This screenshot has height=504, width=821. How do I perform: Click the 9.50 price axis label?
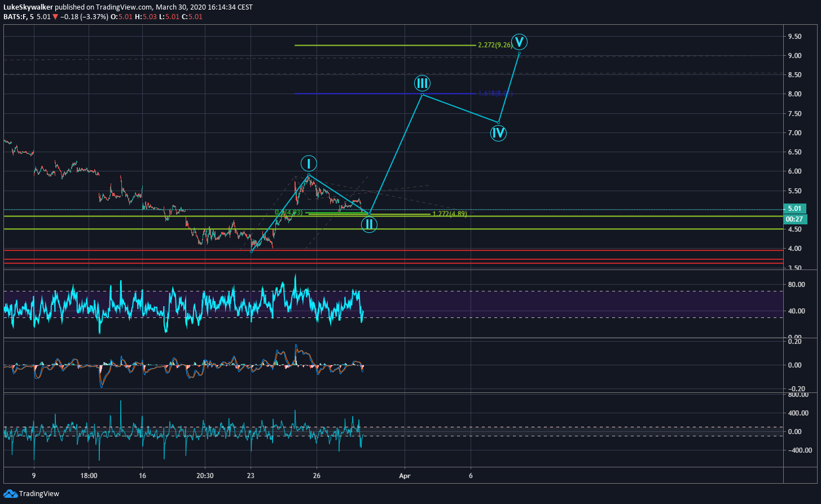[x=795, y=37]
